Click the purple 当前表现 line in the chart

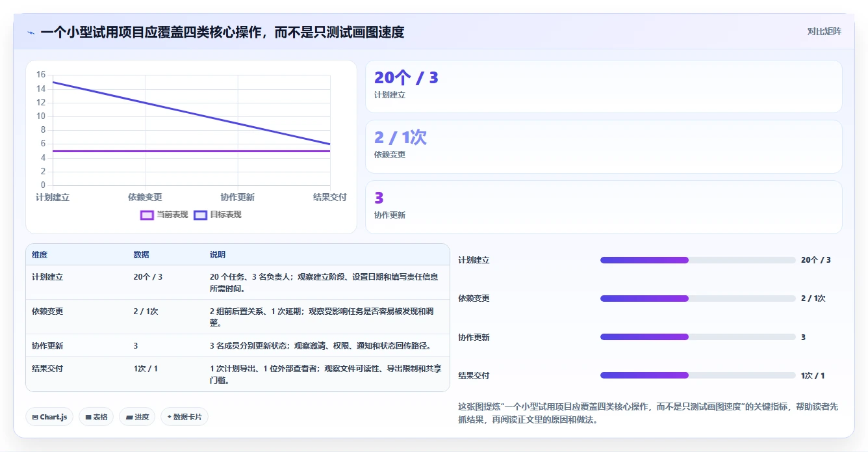point(191,151)
